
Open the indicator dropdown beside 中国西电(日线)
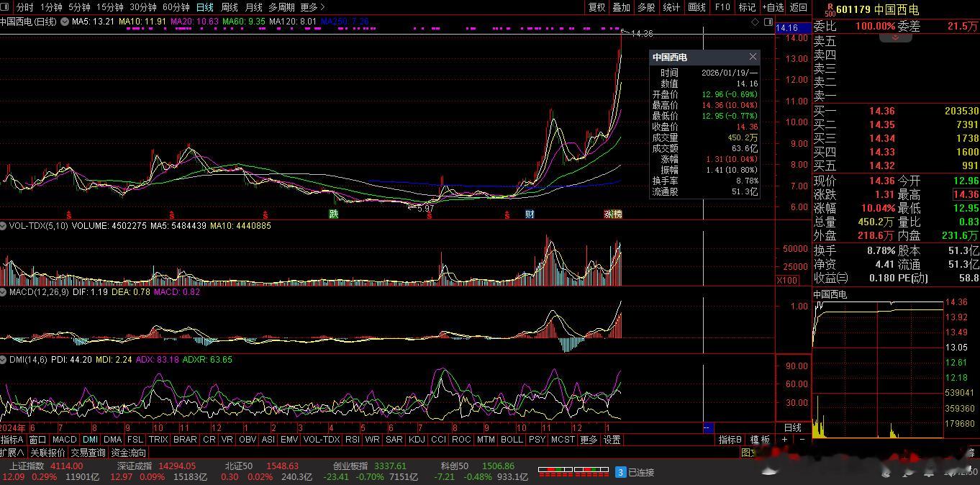65,22
